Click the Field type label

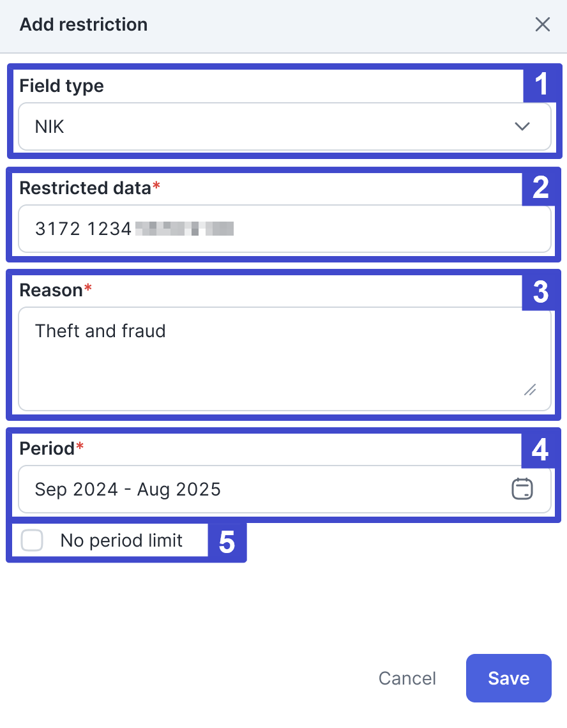[x=62, y=86]
